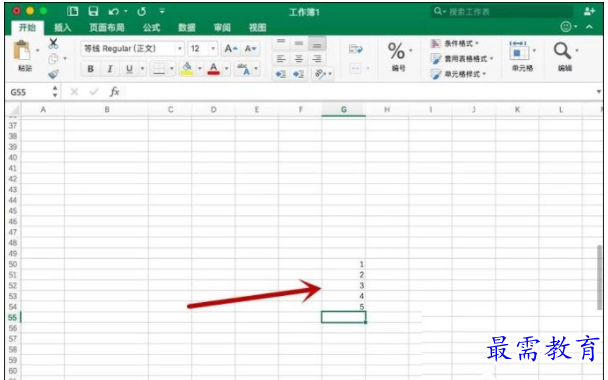Click the percent number format icon
Image resolution: width=608 pixels, height=380 pixels.
(396, 51)
